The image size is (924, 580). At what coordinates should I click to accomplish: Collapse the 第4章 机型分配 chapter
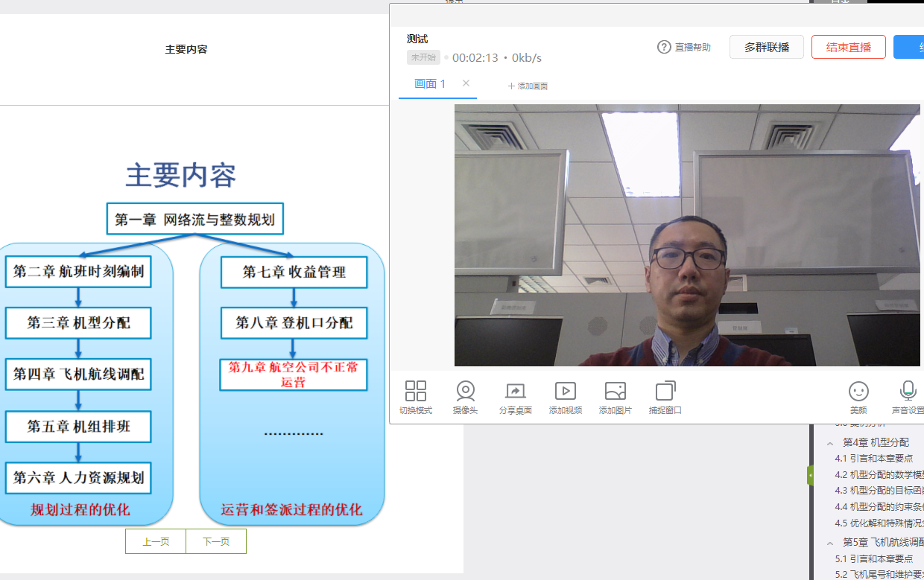point(830,443)
